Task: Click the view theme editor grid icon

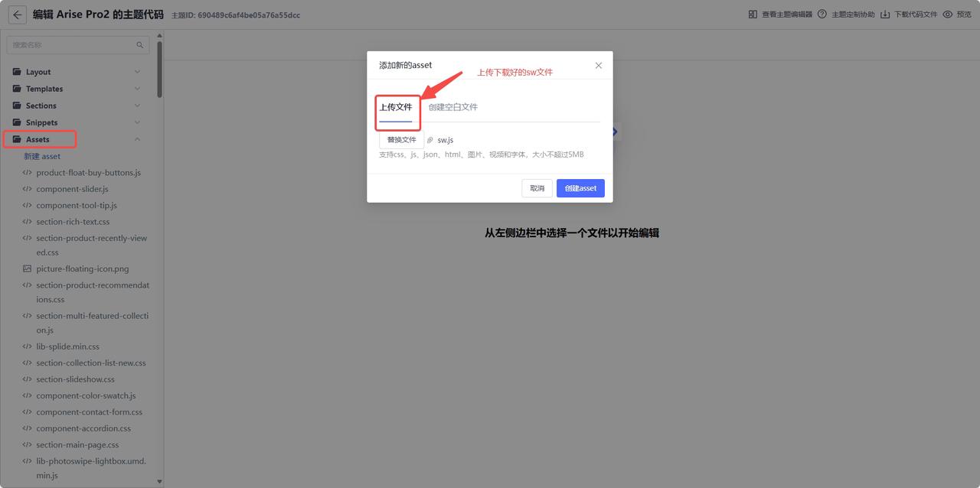Action: (x=753, y=15)
